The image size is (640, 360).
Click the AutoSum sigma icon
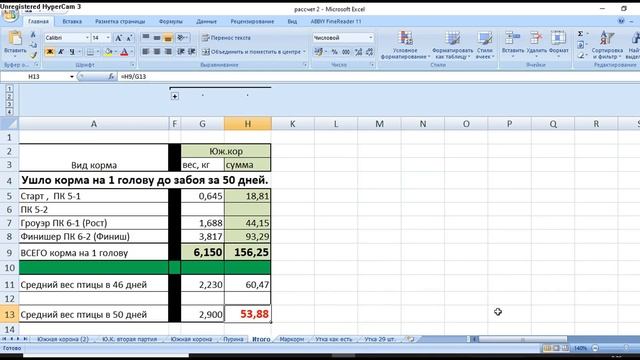tap(580, 34)
